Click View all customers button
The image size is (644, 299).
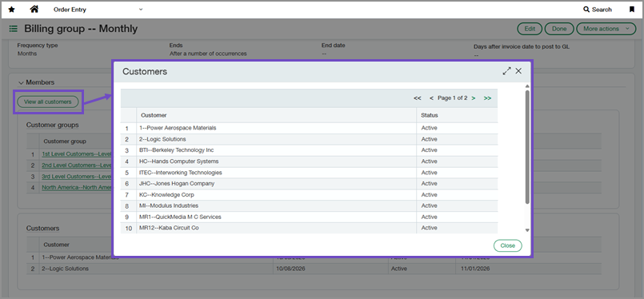click(48, 102)
